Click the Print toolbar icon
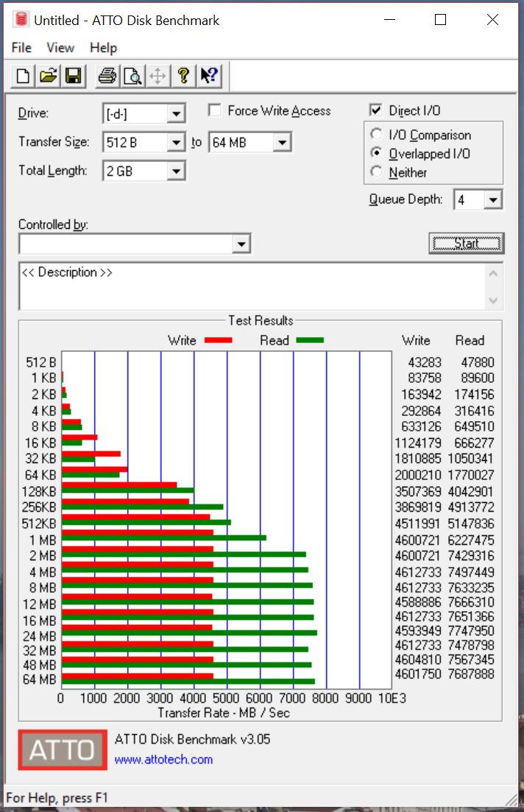 (107, 75)
